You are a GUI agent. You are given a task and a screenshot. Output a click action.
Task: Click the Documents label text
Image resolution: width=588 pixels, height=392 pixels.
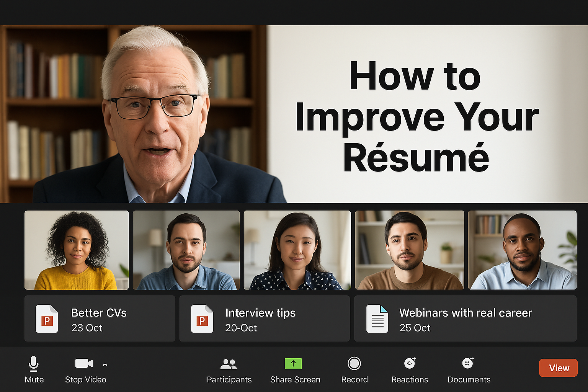(x=469, y=379)
